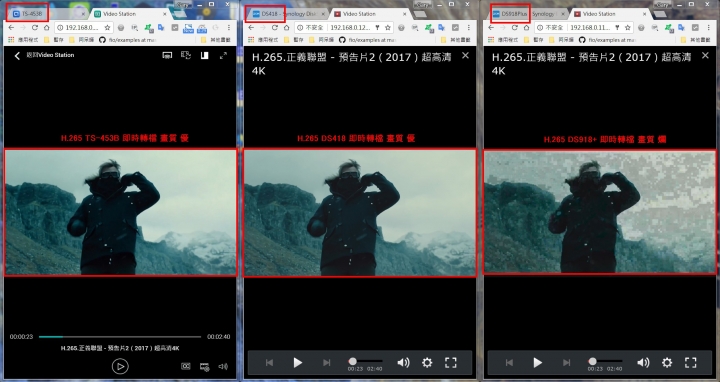This screenshot has height=382, width=720.
Task: Enter fullscreen in the DS418 player
Action: 451,362
